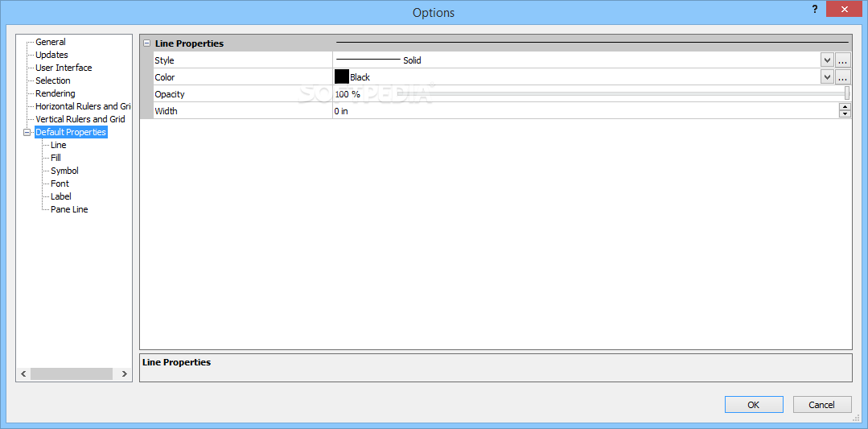Select the Default Properties node
The image size is (868, 429).
click(71, 132)
